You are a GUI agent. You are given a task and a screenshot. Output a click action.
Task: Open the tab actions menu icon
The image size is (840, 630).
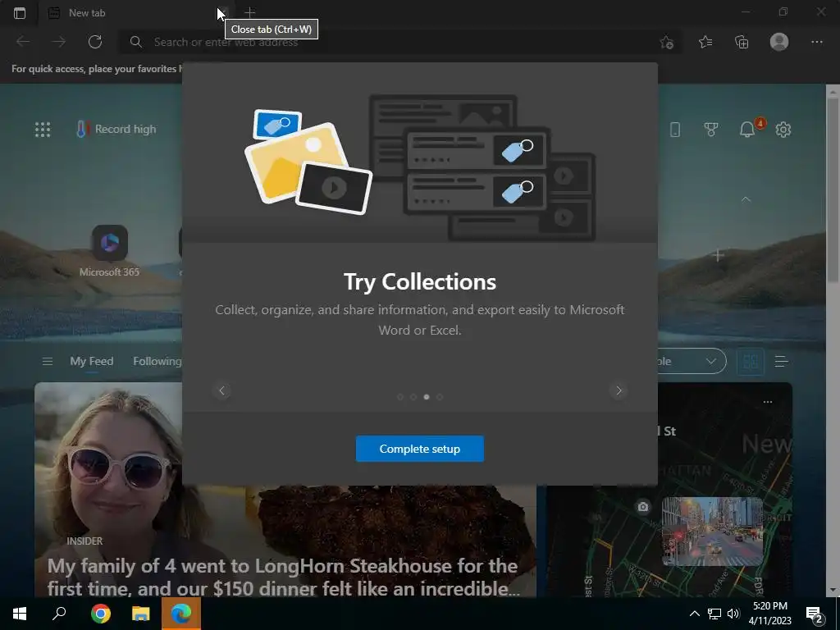point(20,13)
